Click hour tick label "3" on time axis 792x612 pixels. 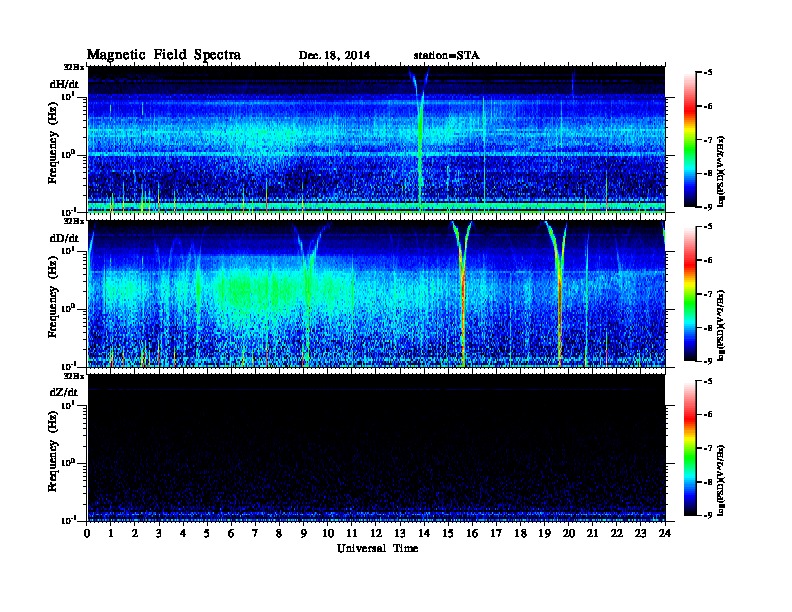click(x=159, y=533)
